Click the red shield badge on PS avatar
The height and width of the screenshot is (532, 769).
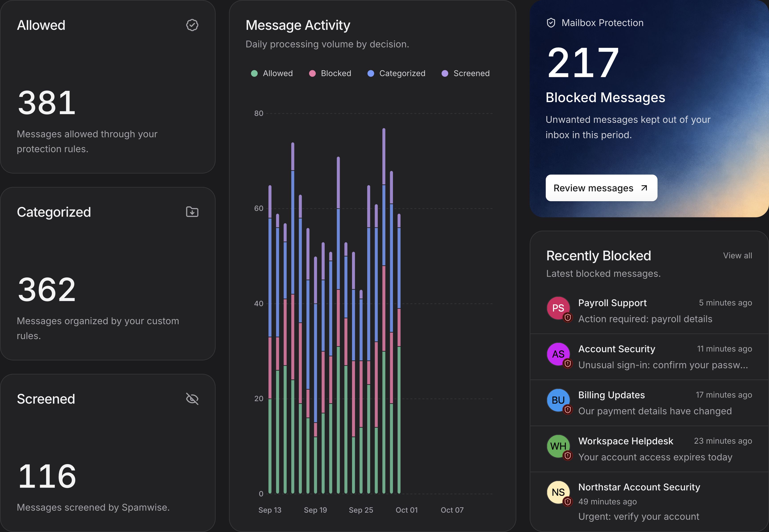click(568, 317)
